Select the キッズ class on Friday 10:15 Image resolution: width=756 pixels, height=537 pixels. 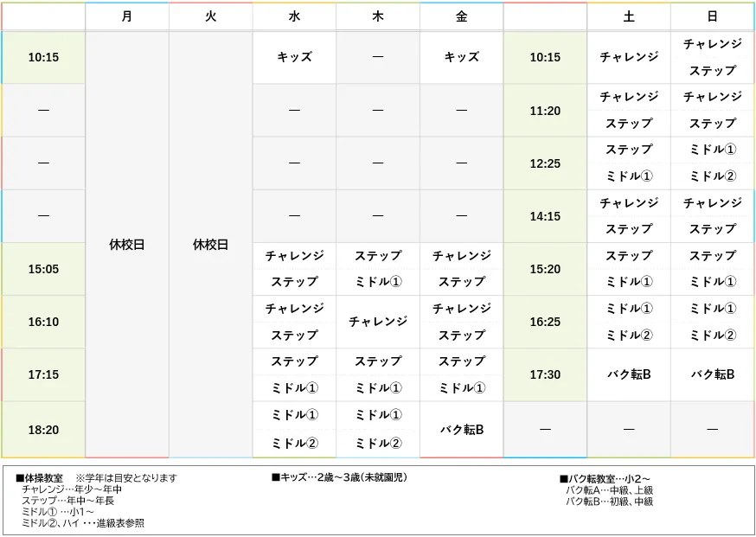(461, 57)
